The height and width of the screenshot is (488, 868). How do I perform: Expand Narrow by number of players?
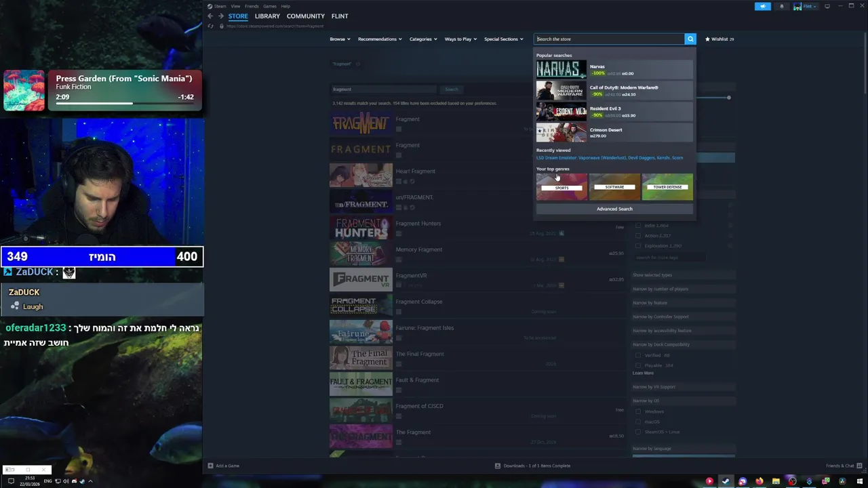coord(684,289)
